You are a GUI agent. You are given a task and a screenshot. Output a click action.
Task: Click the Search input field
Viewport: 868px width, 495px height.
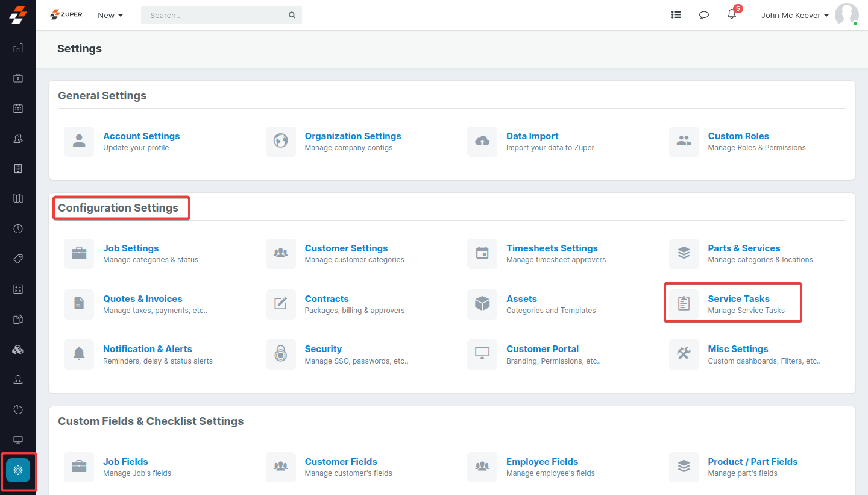[214, 15]
